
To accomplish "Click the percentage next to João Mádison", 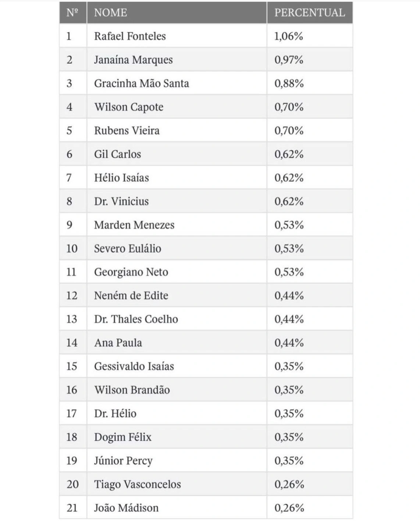I will coord(289,508).
